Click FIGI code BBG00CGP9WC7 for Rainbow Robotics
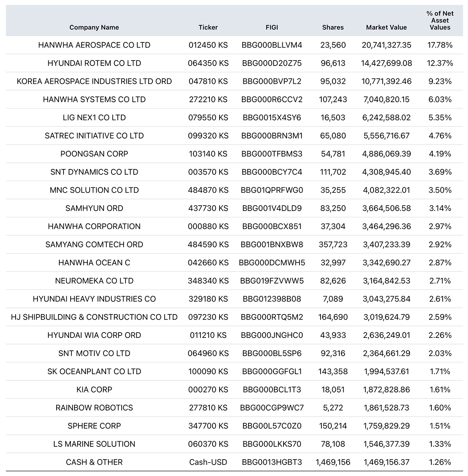Image resolution: width=468 pixels, height=476 pixels. [271, 408]
